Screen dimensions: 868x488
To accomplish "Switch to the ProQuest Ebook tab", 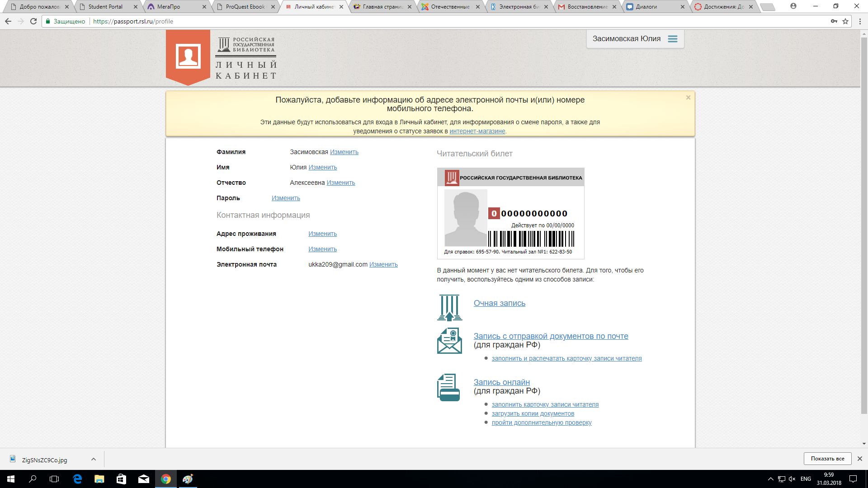I will [245, 7].
